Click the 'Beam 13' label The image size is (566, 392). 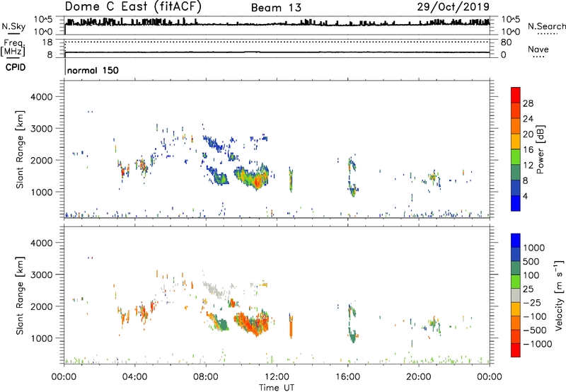[276, 8]
